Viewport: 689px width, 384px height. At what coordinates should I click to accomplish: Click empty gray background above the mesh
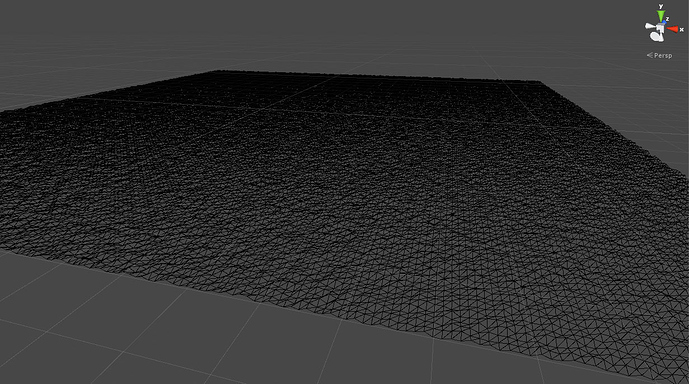click(x=308, y=31)
